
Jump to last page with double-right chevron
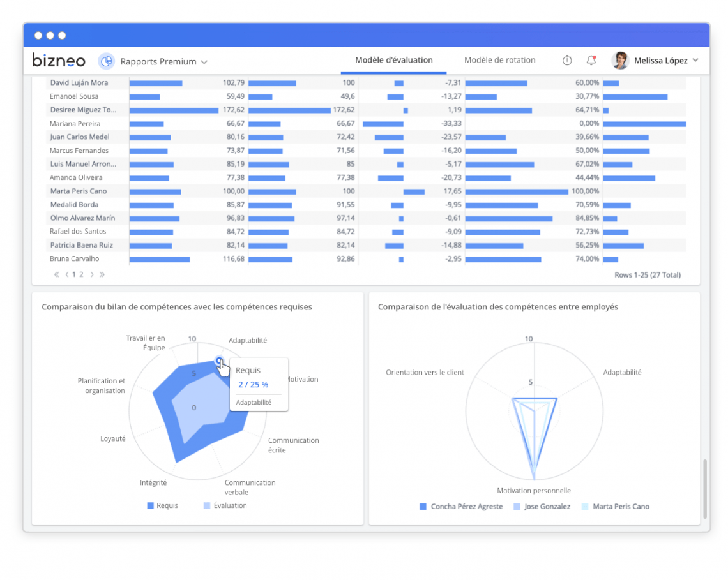point(103,274)
